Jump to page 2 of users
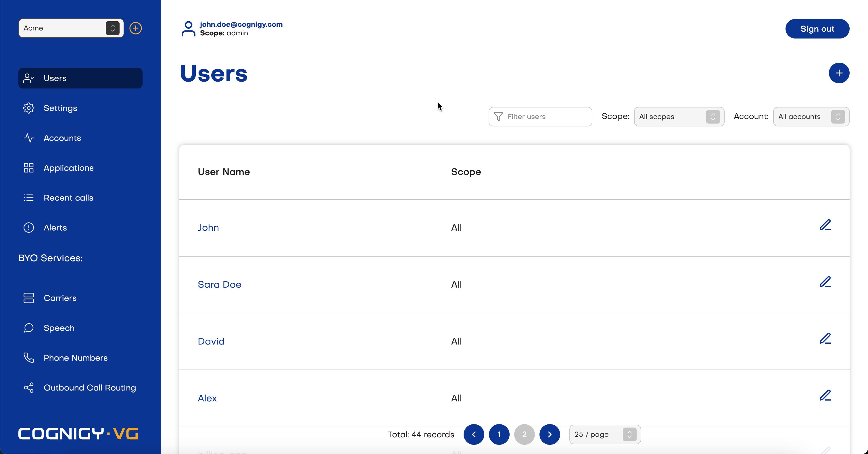This screenshot has width=868, height=454. [x=524, y=434]
